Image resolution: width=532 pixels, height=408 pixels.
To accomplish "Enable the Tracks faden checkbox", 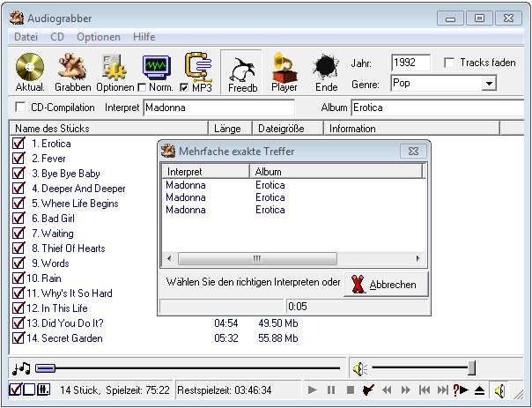I will [x=450, y=63].
